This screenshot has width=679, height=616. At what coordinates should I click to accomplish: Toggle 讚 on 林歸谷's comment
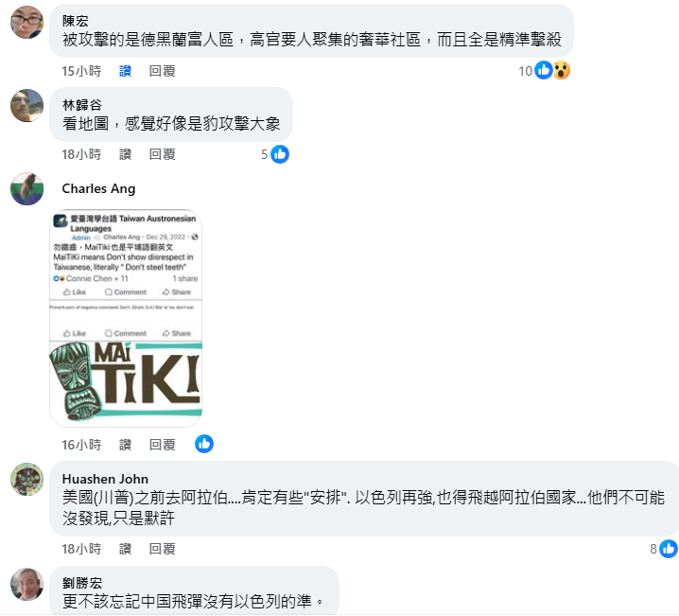125,154
